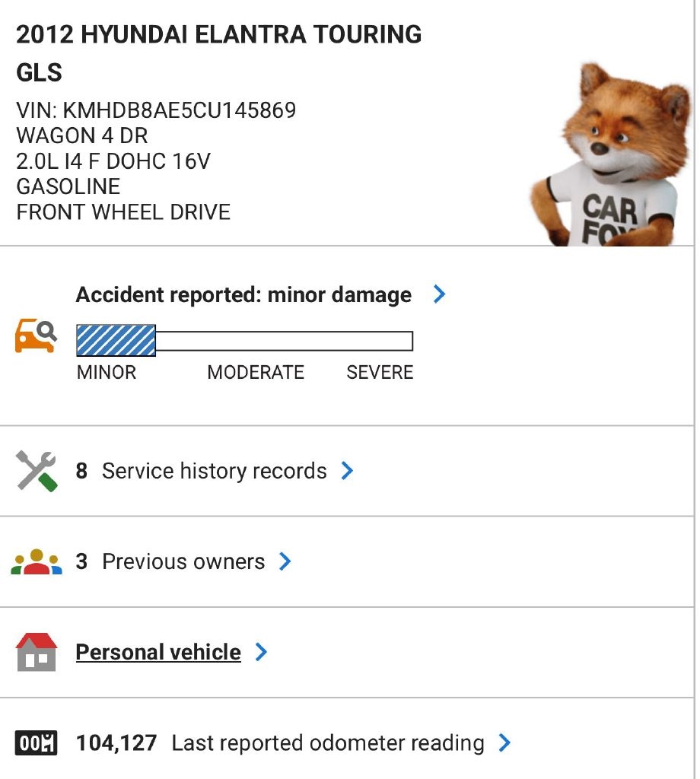The width and height of the screenshot is (700, 779).
Task: Expand the accident reported details chevron
Action: click(x=439, y=294)
